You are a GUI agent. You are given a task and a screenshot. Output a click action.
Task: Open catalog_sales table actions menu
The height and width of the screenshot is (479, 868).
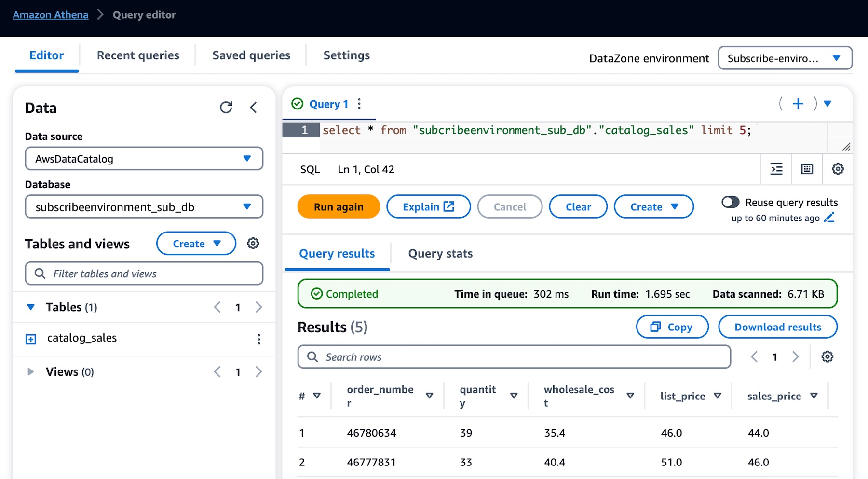tap(259, 339)
